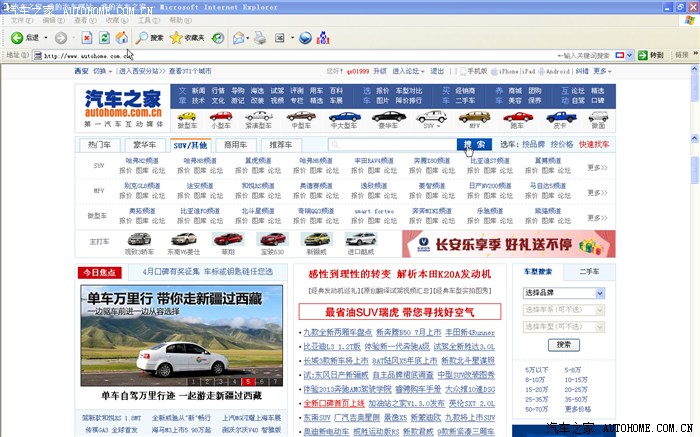700x437 pixels.
Task: Expand the brand select dropdown (选择品牌)
Action: coord(563,292)
